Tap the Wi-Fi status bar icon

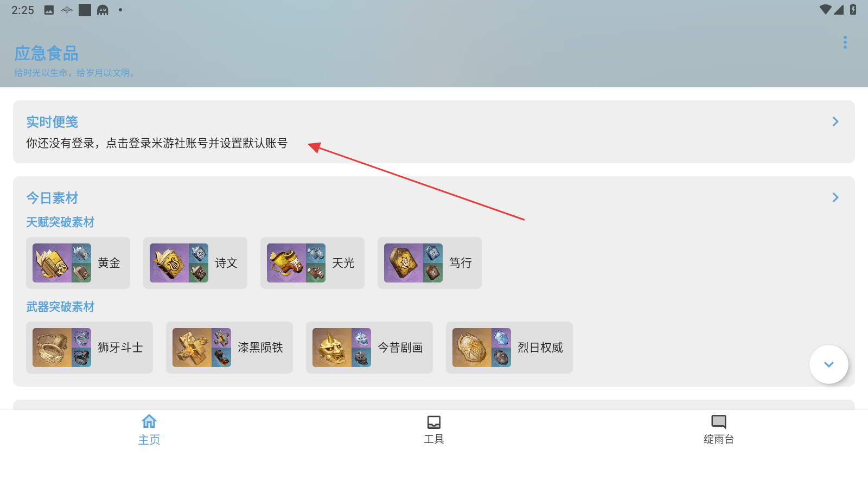tap(825, 10)
